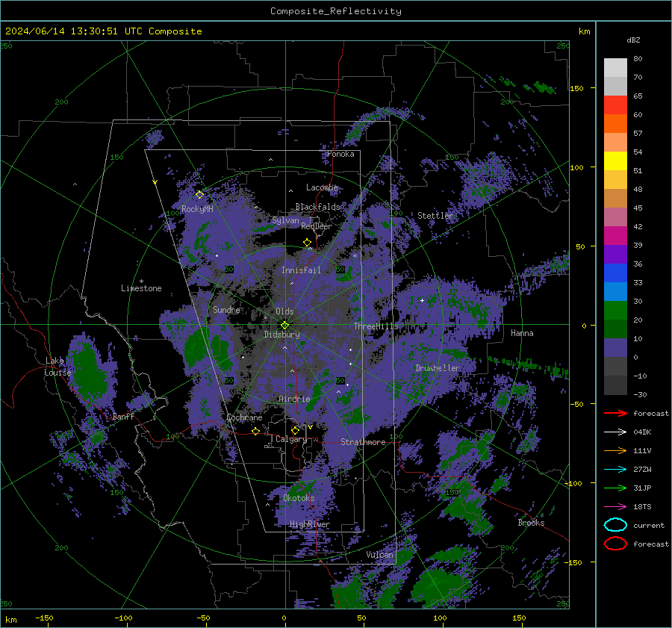
Task: Click the Vulcan city label
Action: (379, 555)
